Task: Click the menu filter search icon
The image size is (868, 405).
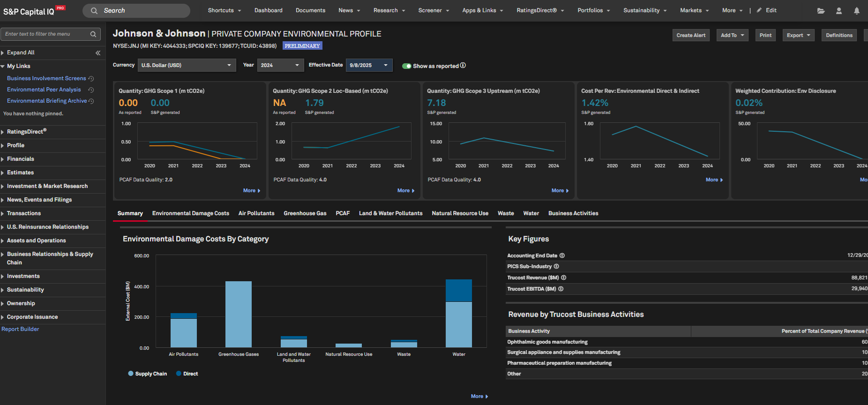Action: [x=93, y=34]
